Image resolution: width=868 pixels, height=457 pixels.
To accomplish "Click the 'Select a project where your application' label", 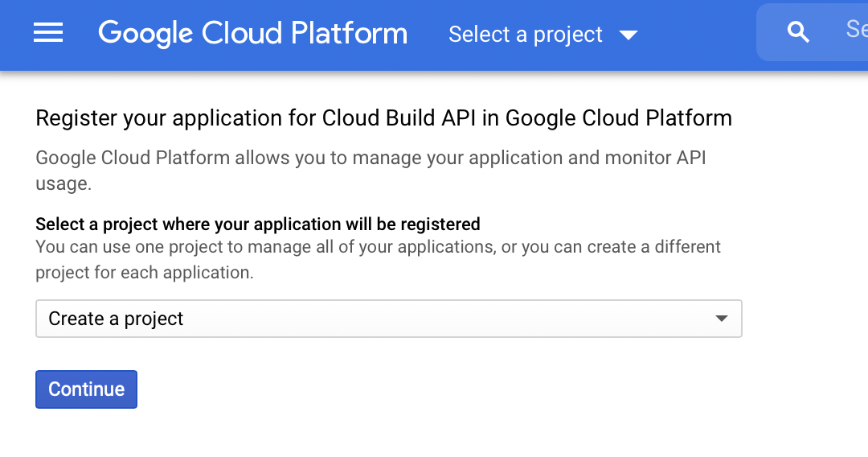I will tap(258, 224).
